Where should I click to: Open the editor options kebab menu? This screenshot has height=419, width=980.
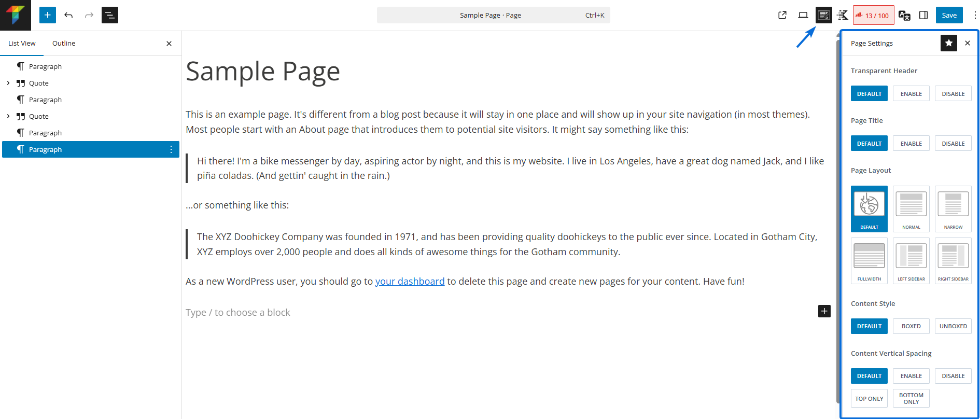click(x=975, y=15)
